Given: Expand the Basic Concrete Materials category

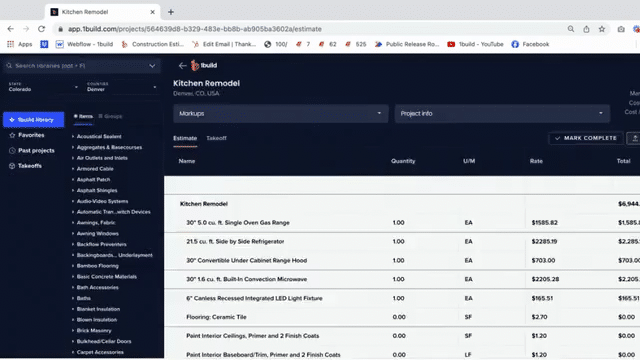Looking at the screenshot, I should (104, 277).
